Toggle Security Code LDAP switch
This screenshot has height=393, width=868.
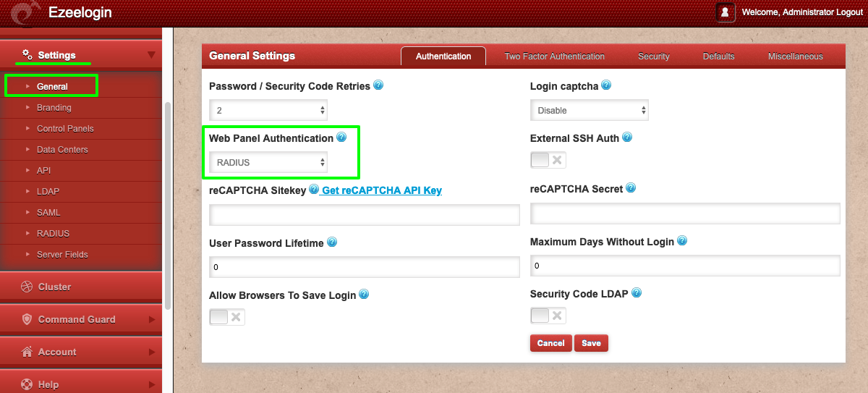548,316
